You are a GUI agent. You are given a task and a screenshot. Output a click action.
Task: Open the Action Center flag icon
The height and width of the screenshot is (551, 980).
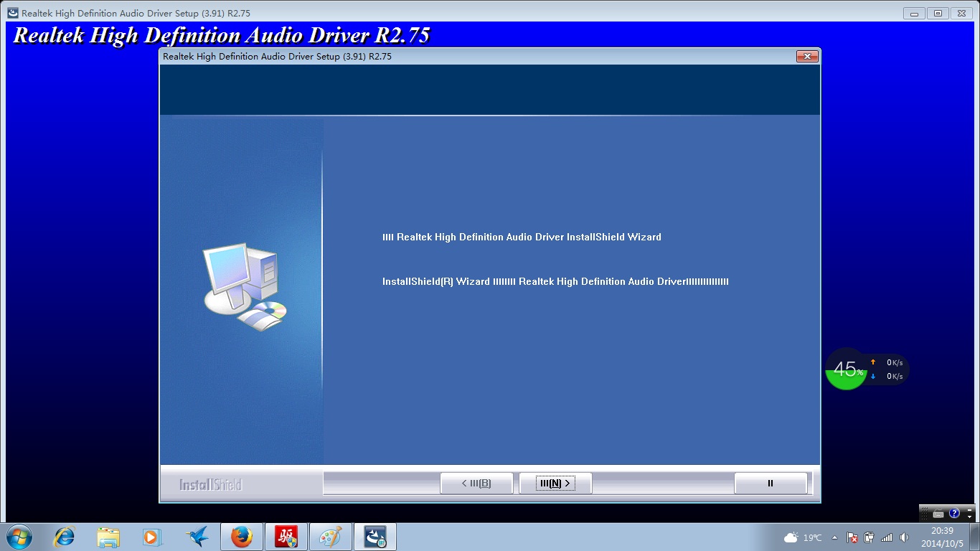click(x=852, y=537)
